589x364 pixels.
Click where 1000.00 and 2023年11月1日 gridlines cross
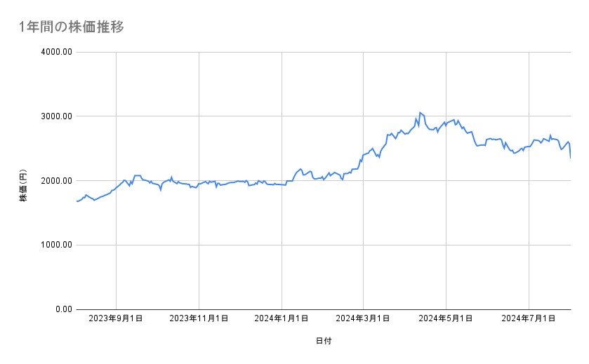pyautogui.click(x=199, y=245)
